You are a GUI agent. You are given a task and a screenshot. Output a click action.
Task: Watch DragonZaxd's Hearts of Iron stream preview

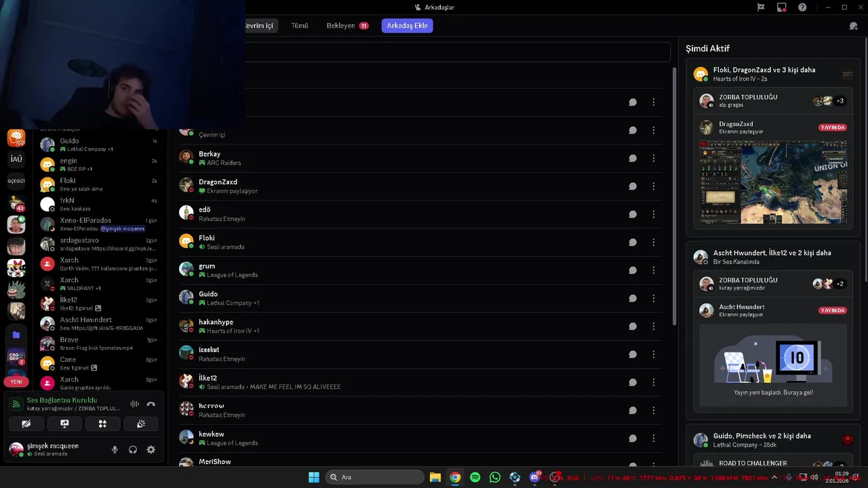point(773,182)
